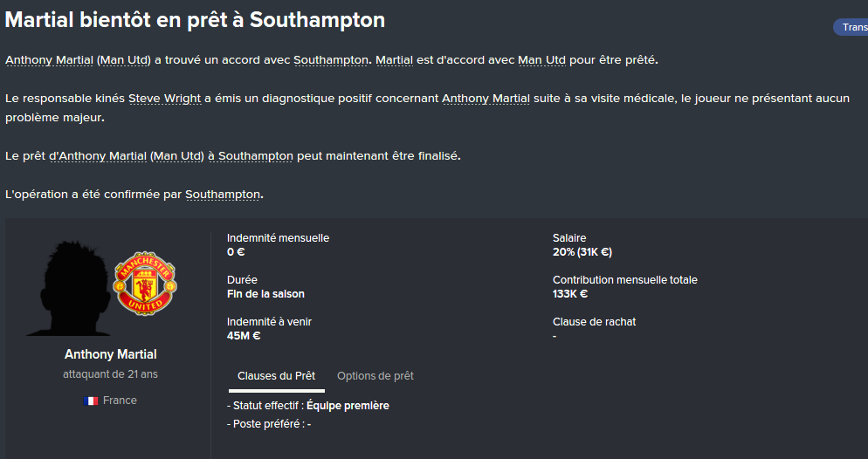
Task: Select the Clauses du Prêt tab
Action: pyautogui.click(x=276, y=376)
